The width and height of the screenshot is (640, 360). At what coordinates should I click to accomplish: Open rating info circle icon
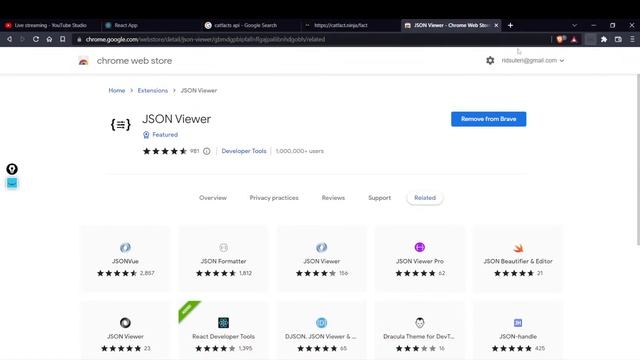pos(207,151)
